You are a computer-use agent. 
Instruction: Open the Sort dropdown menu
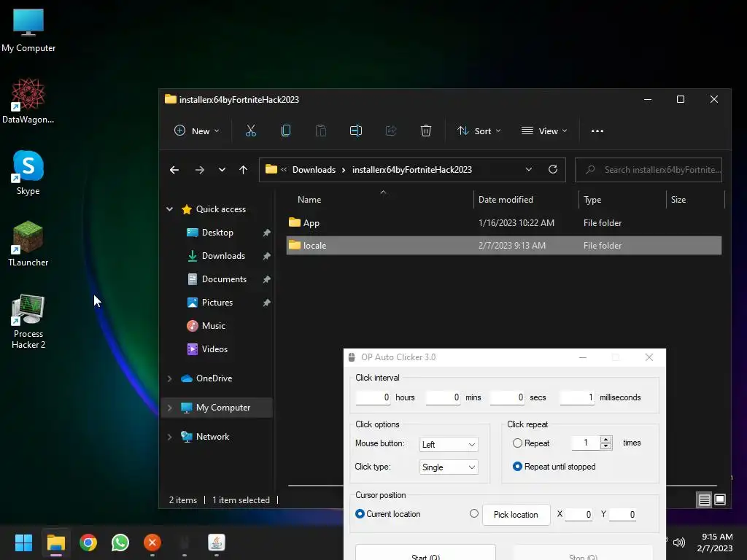(479, 131)
